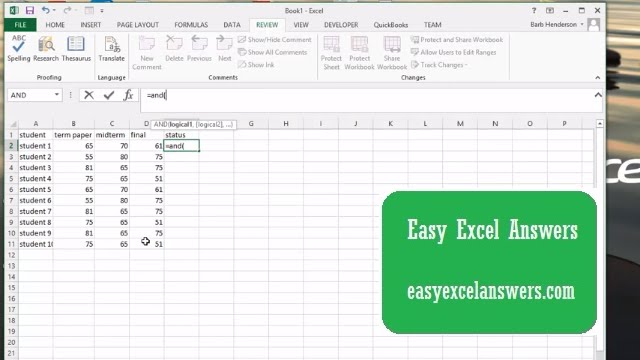Go to the Next comment
This screenshot has height=360, width=640.
(x=224, y=48)
